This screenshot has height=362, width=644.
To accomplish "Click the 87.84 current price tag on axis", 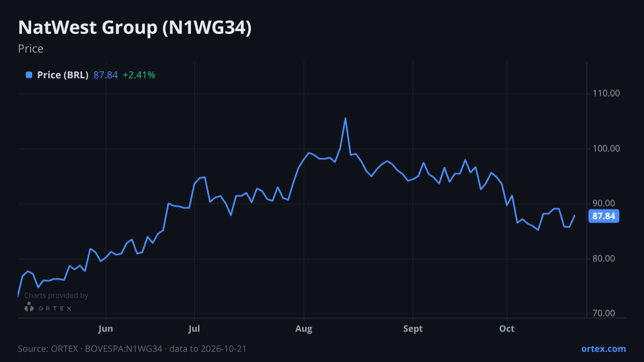I will pyautogui.click(x=604, y=216).
